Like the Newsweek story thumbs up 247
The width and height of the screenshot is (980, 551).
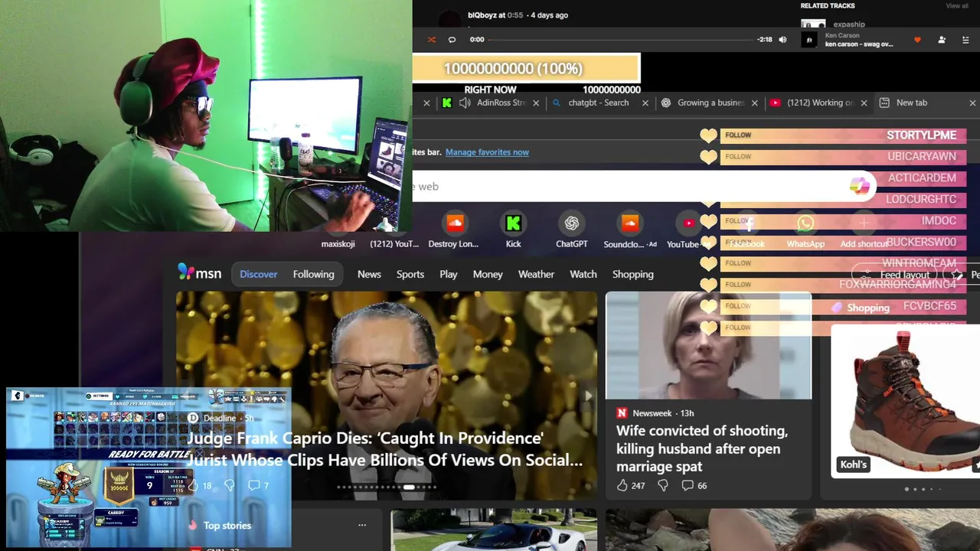tap(631, 485)
